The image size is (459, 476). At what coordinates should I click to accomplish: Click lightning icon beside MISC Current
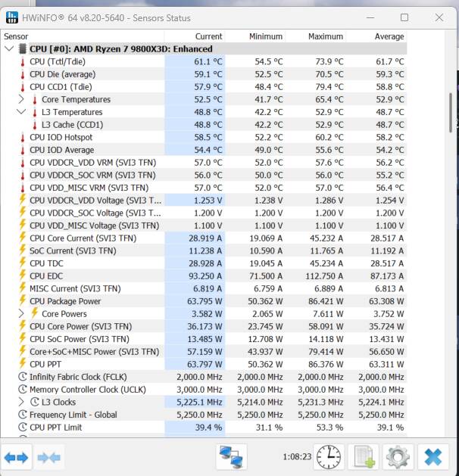click(x=23, y=288)
